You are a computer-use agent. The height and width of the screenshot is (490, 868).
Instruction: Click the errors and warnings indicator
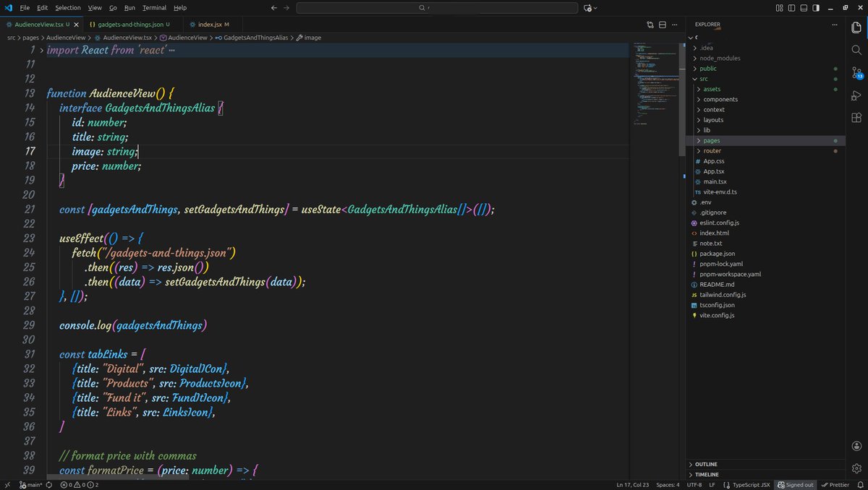(x=72, y=485)
